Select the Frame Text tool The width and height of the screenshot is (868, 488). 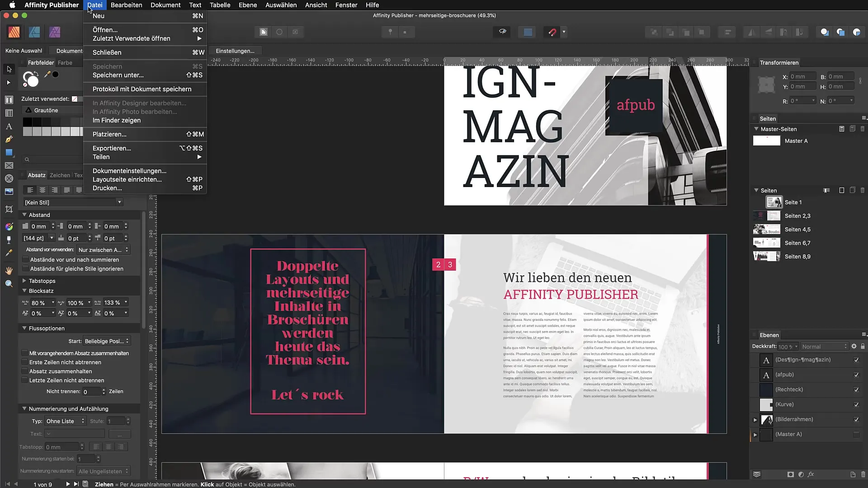coord(9,100)
